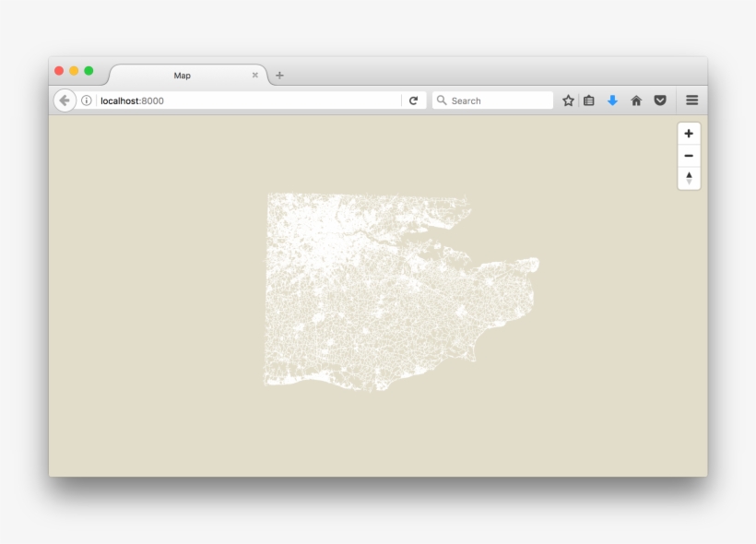Reload the localhost:8000 page

point(415,100)
